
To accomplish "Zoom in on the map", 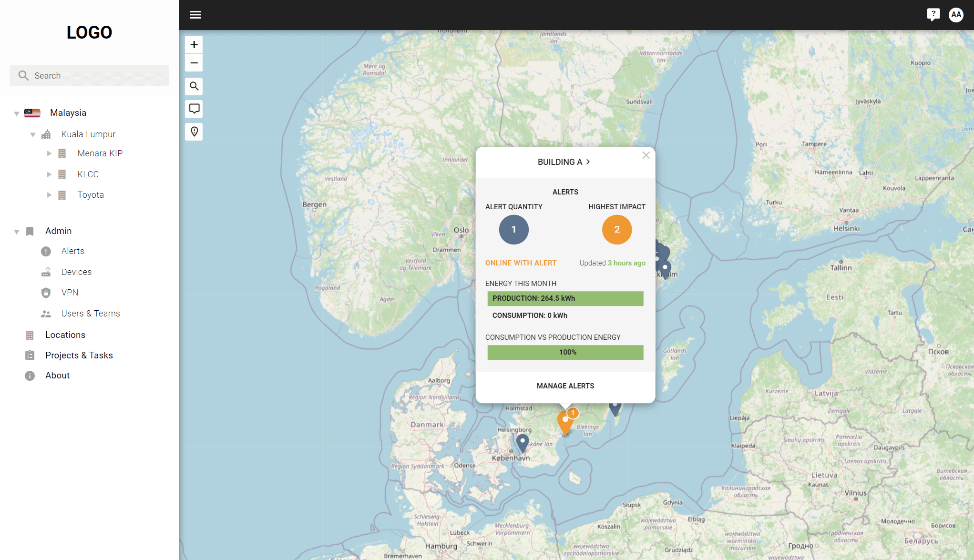I will [194, 45].
